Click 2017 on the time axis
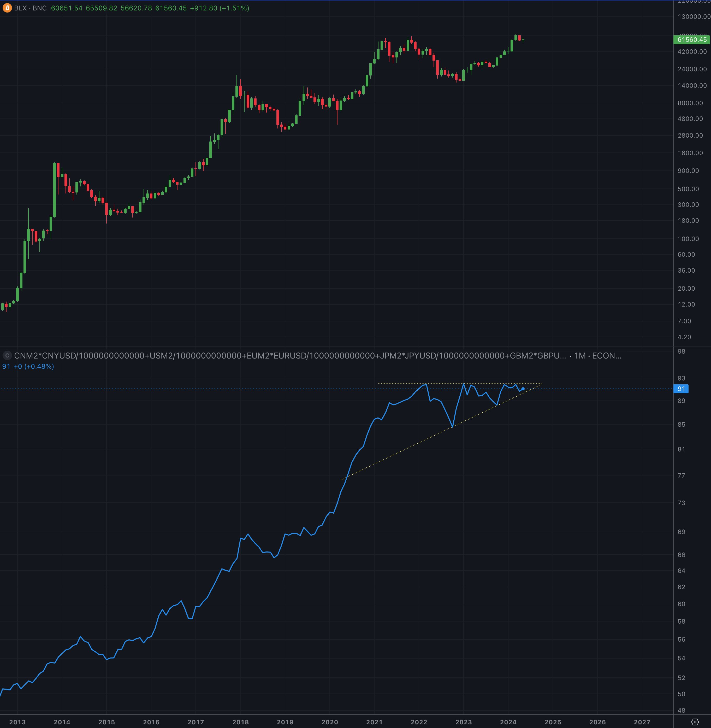Image resolution: width=711 pixels, height=728 pixels. [196, 722]
